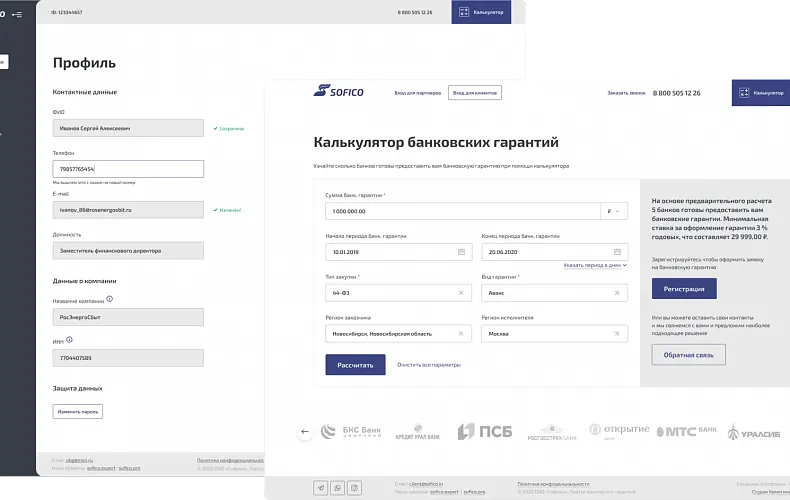Click 'Вход для партнеров' link
Viewport: 790px width, 500px height.
418,93
